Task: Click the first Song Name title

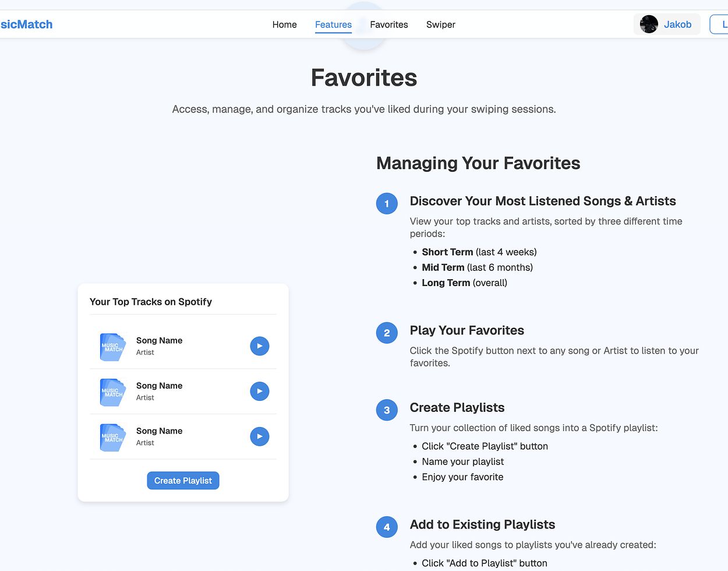Action: click(160, 340)
